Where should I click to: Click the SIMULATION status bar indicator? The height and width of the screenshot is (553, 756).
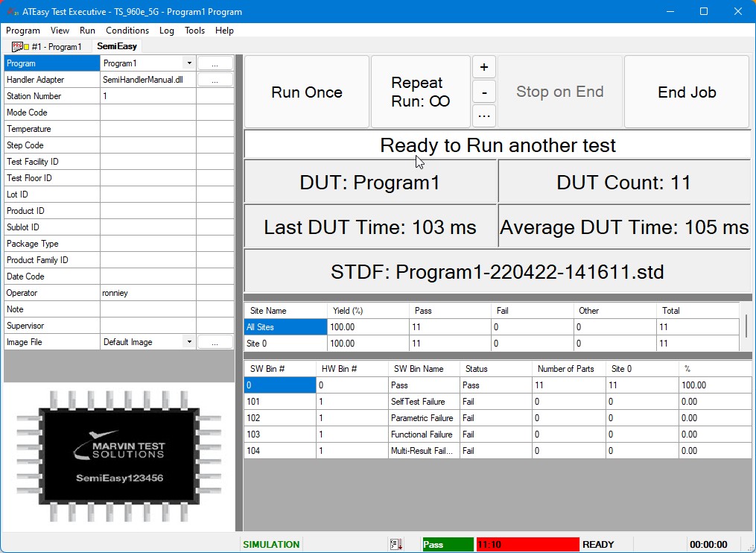(271, 544)
